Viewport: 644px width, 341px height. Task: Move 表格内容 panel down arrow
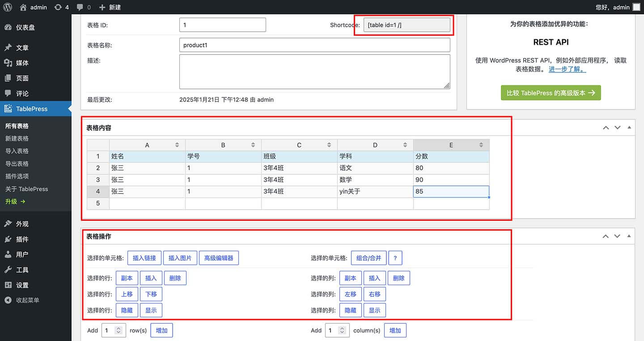(x=618, y=128)
